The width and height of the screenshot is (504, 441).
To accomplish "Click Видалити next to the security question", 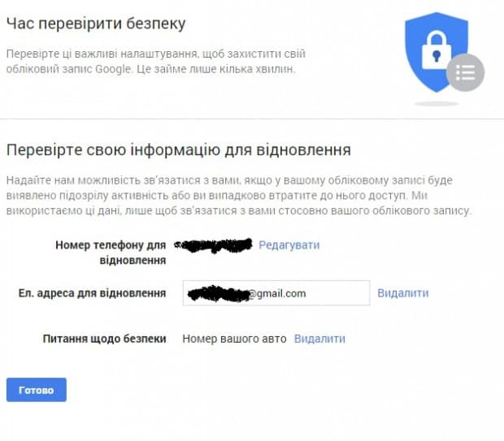I will [319, 339].
